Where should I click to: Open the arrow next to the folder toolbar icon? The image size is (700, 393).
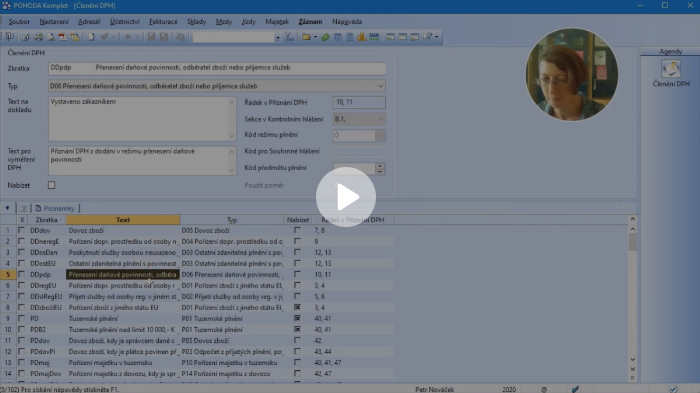click(315, 37)
